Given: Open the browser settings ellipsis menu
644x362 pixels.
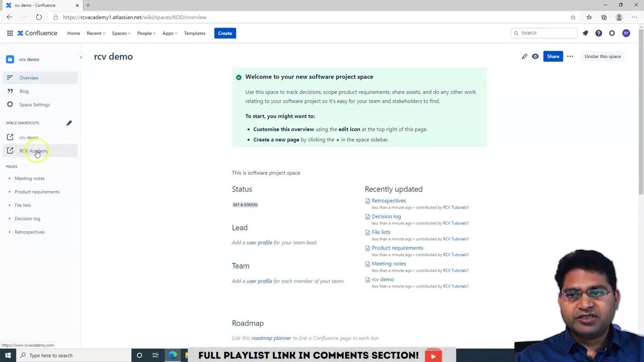Looking at the screenshot, I should coord(634,17).
